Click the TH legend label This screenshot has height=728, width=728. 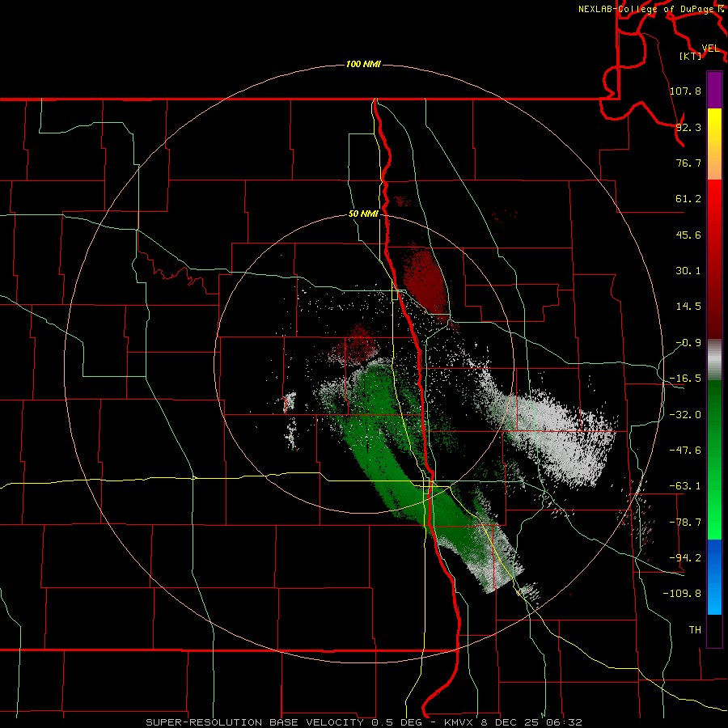(695, 630)
